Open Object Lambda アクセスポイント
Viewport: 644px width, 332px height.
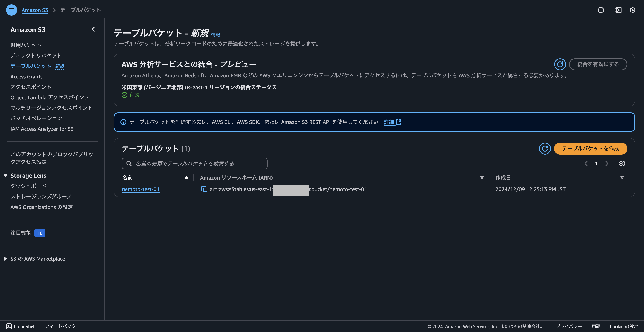click(50, 97)
